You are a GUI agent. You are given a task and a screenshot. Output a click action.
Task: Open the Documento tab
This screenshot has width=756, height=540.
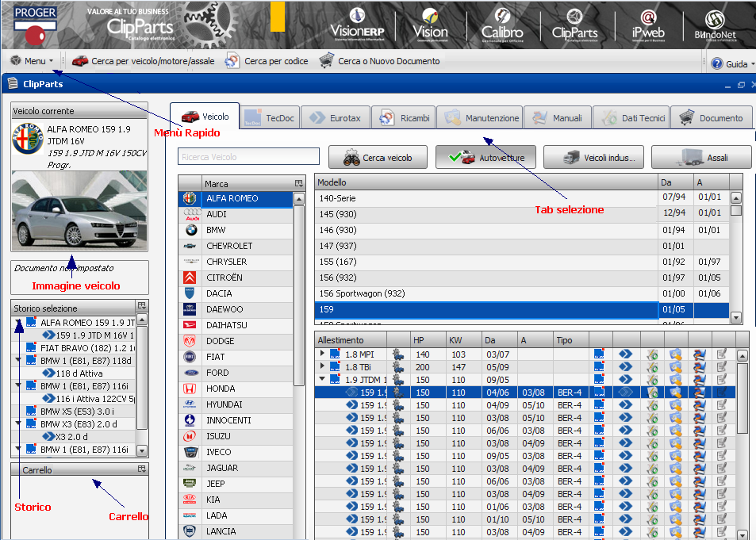[712, 117]
